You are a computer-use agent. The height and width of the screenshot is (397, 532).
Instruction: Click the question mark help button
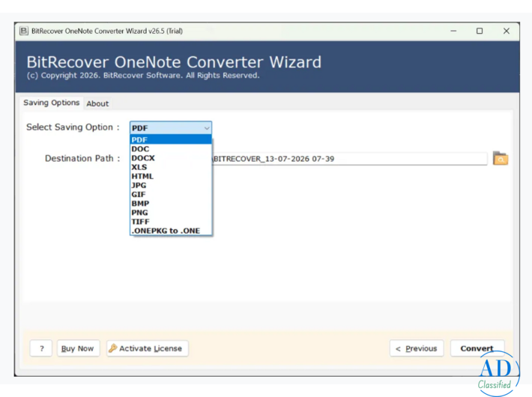point(41,348)
